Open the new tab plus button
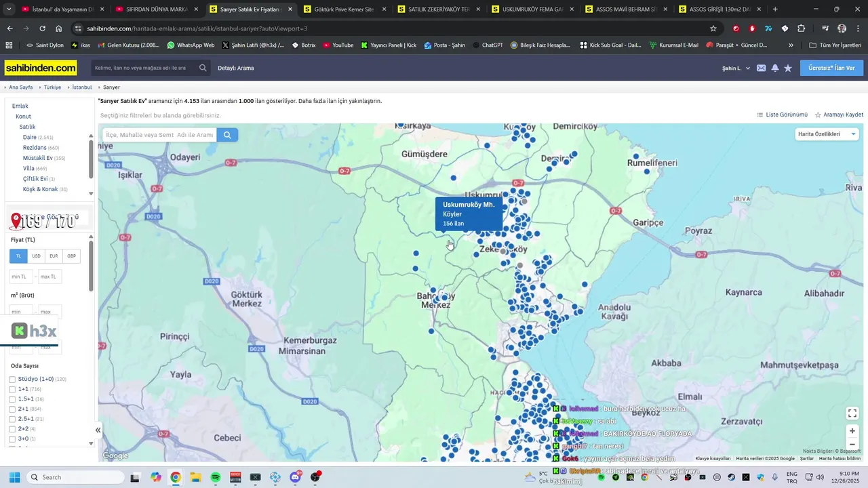868x488 pixels. pyautogui.click(x=775, y=9)
